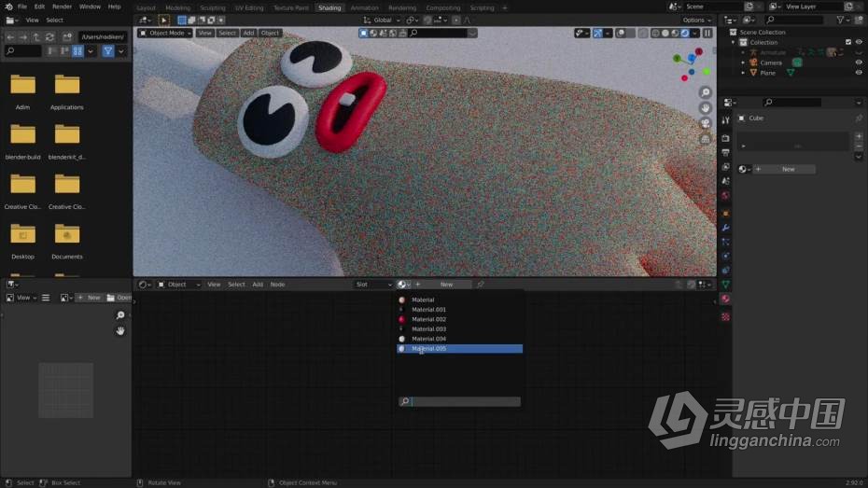The image size is (868, 488).
Task: Pause viewport render preview
Action: pos(707,34)
